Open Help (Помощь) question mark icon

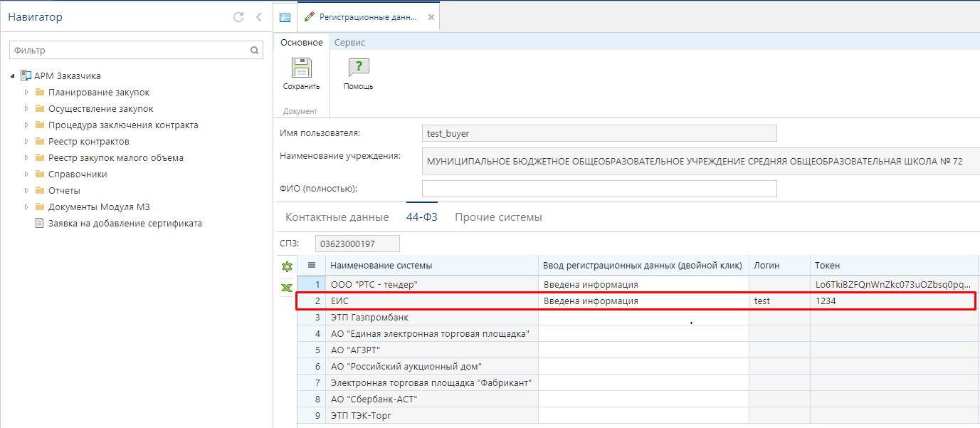tap(358, 68)
